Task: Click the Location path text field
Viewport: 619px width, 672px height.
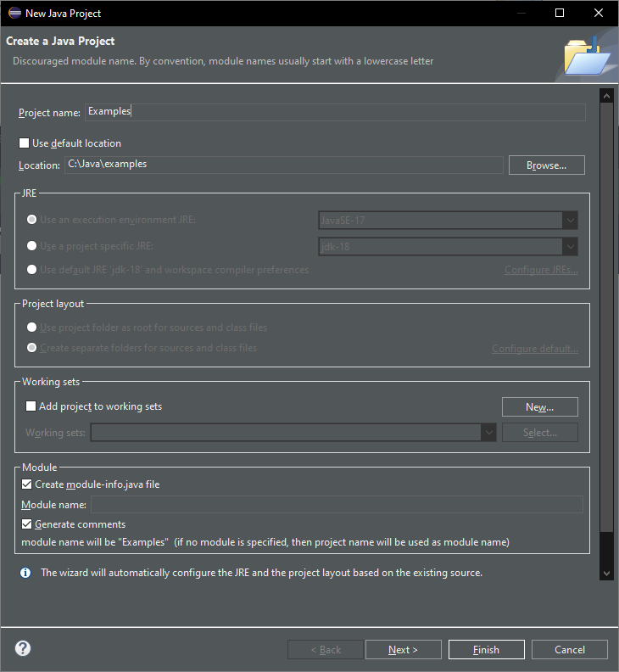Action: point(282,165)
